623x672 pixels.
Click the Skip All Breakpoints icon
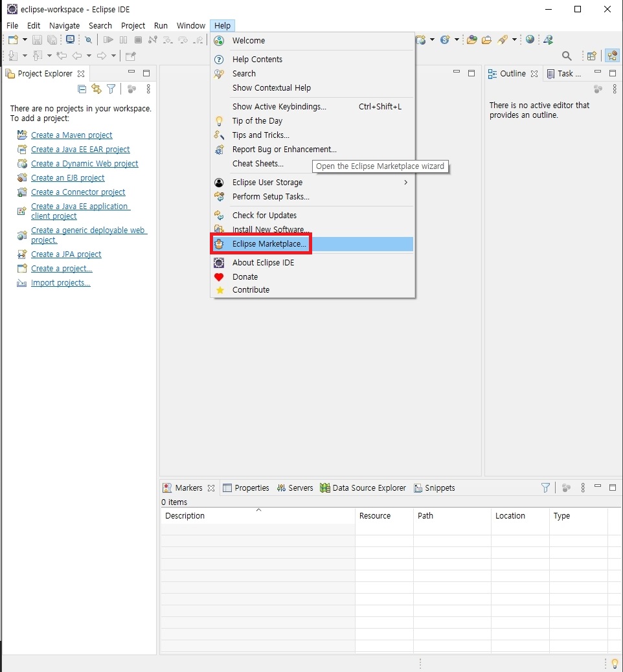click(x=88, y=40)
